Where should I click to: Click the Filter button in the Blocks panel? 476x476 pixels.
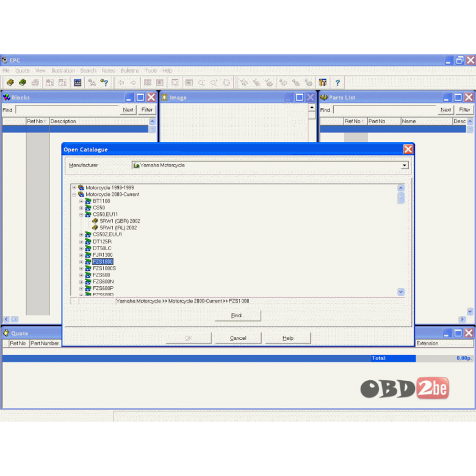pos(147,110)
